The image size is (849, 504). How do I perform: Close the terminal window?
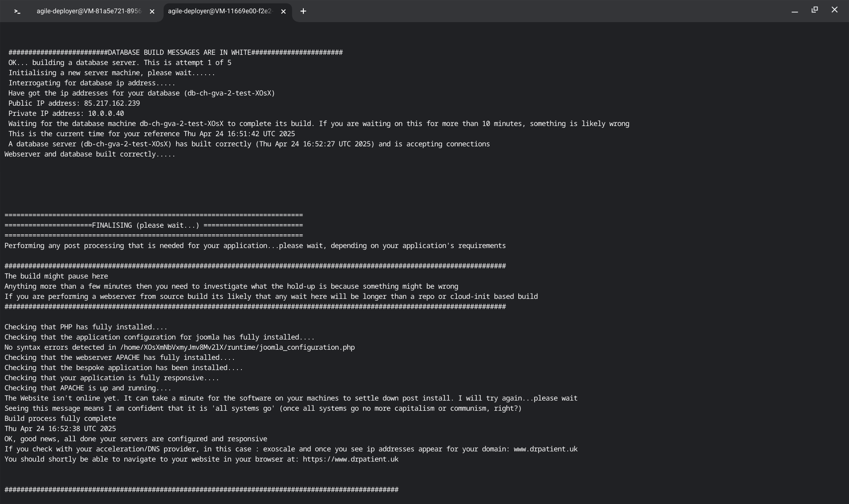pyautogui.click(x=834, y=10)
